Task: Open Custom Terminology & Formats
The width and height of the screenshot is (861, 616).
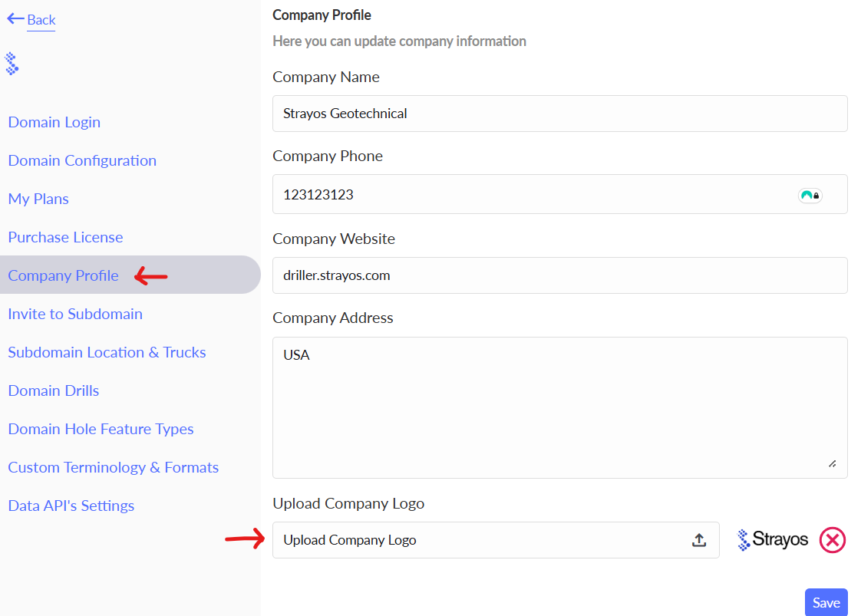Action: (113, 467)
